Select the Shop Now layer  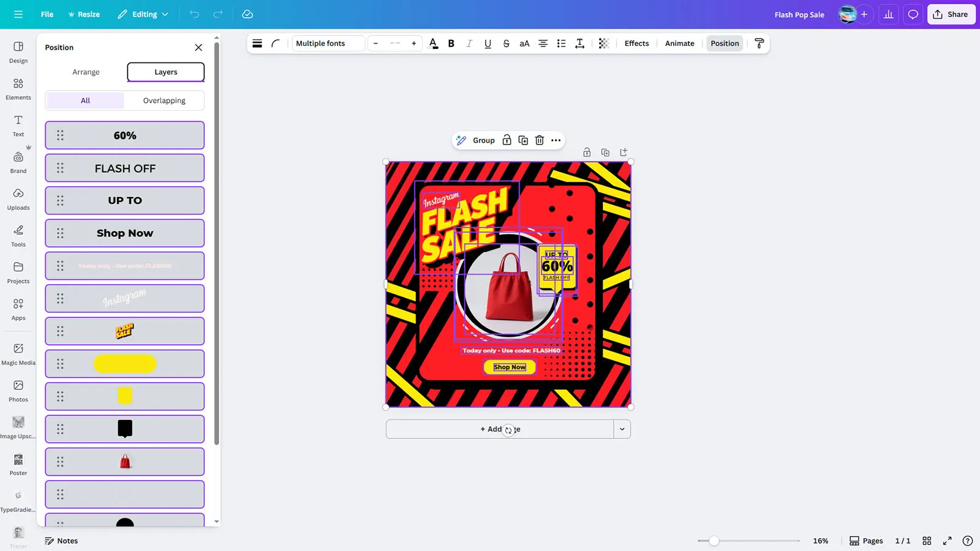[x=125, y=233]
